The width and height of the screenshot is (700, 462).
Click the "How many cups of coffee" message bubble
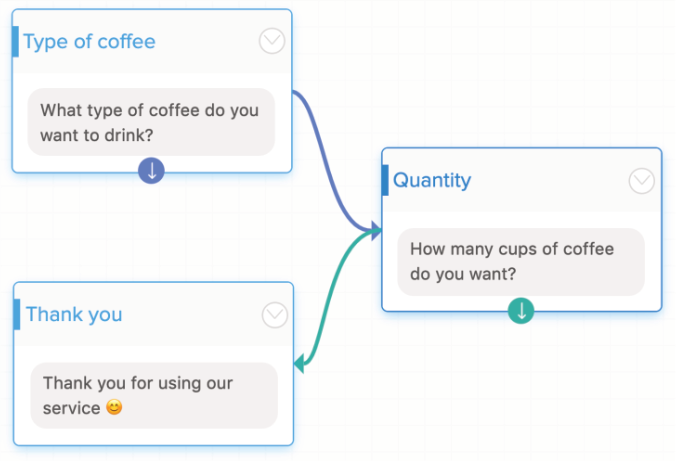[520, 261]
